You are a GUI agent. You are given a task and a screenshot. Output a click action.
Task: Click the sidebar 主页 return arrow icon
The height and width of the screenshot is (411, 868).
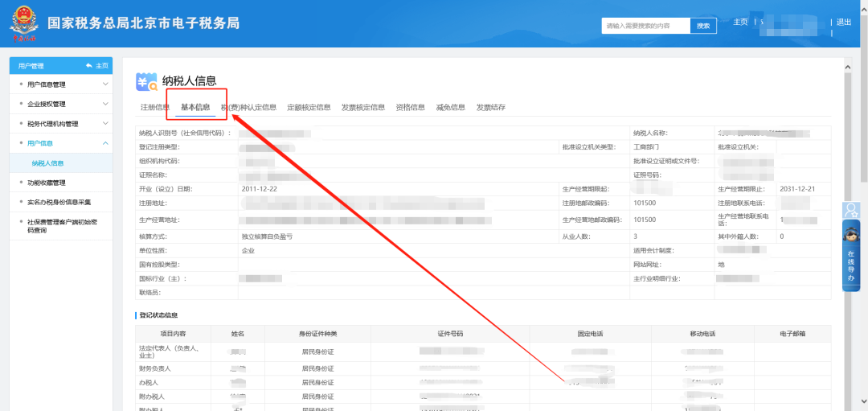88,66
